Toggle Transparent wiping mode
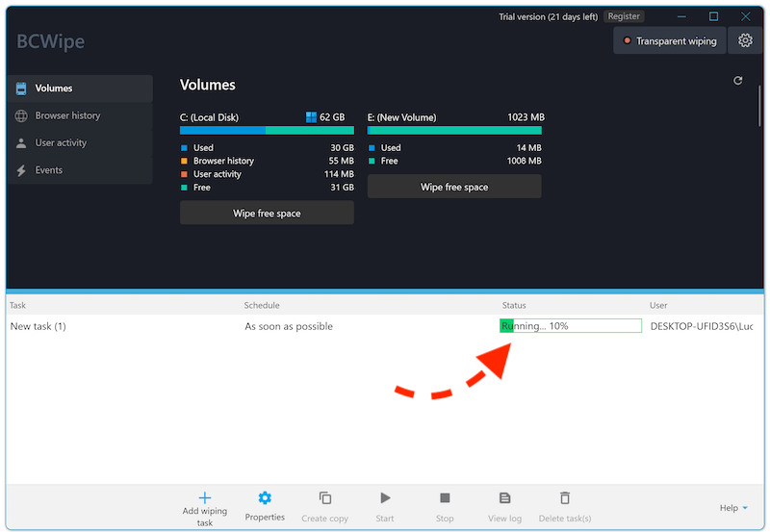770x532 pixels. [x=670, y=41]
